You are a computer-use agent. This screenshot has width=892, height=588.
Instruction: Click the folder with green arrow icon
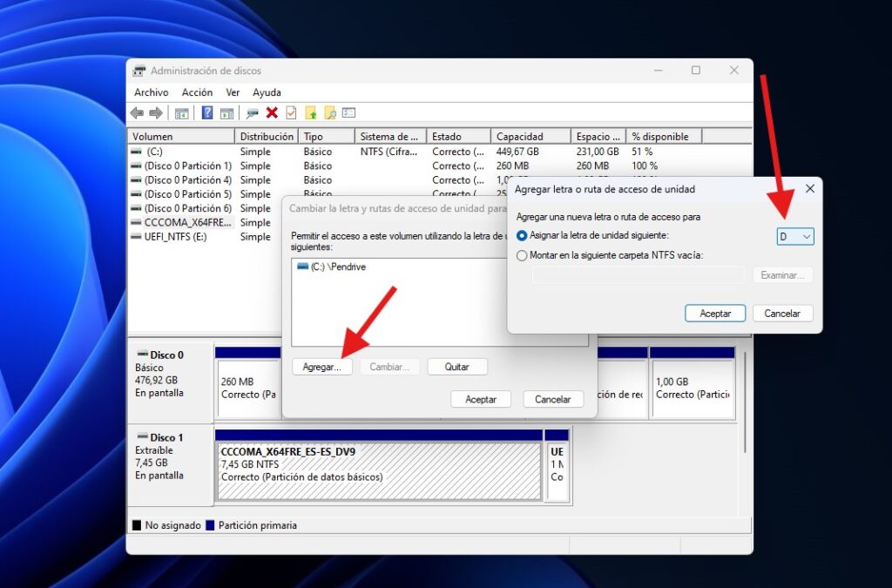click(311, 112)
